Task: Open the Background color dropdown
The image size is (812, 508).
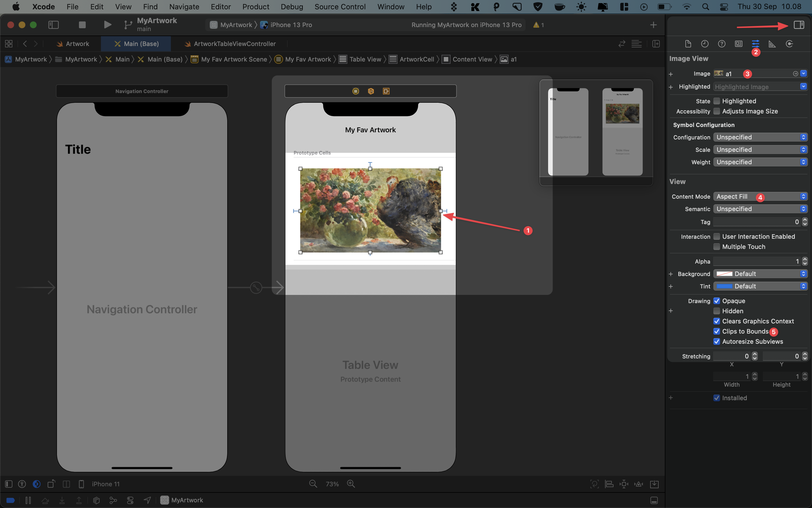Action: (x=760, y=274)
